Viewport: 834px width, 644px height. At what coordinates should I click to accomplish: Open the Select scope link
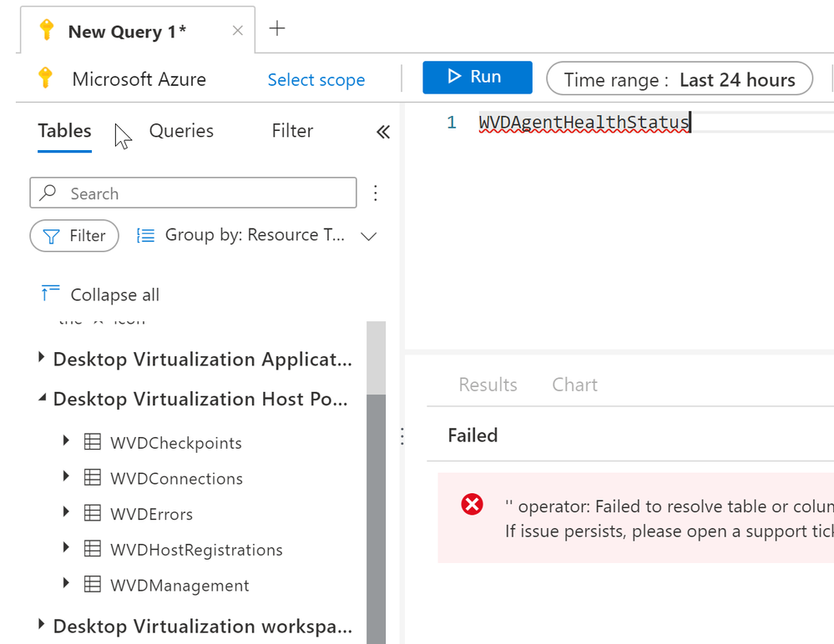pyautogui.click(x=316, y=80)
